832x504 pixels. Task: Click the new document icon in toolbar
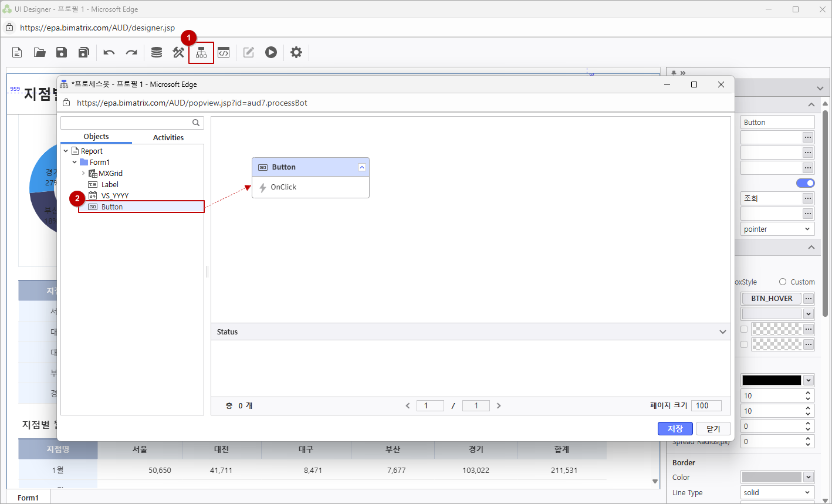tap(17, 53)
